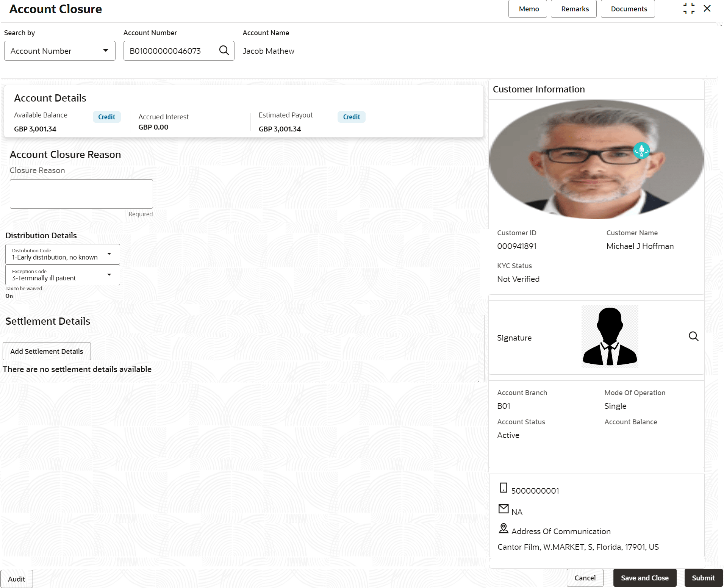724x588 pixels.
Task: Click account name Jacob Mathew
Action: tap(268, 51)
